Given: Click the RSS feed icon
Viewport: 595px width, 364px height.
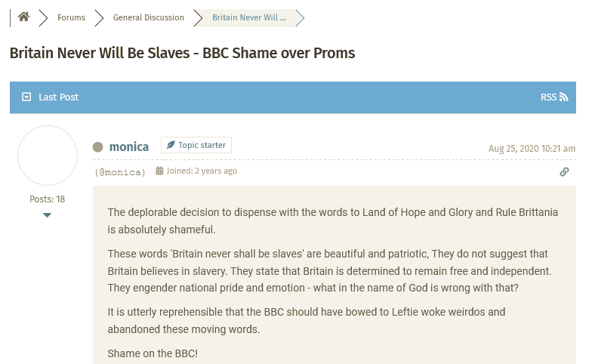Looking at the screenshot, I should coord(563,97).
